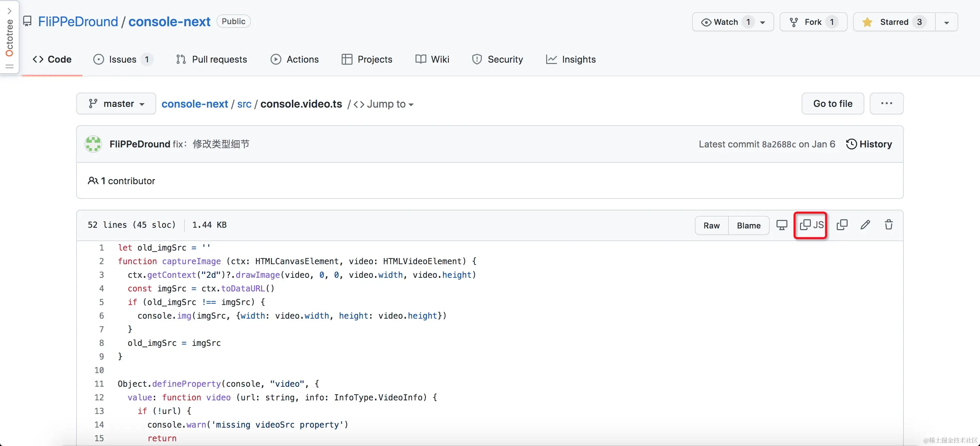Click the Raw button
This screenshot has height=446, width=980.
point(711,225)
